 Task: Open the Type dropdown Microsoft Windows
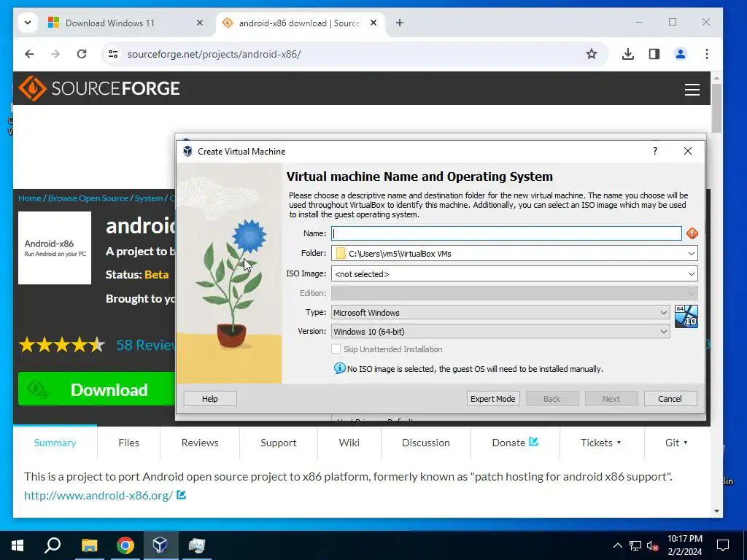click(x=500, y=312)
